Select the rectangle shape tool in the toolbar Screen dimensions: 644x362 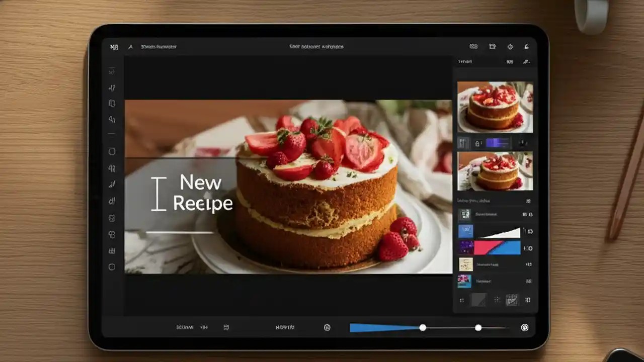tap(112, 151)
